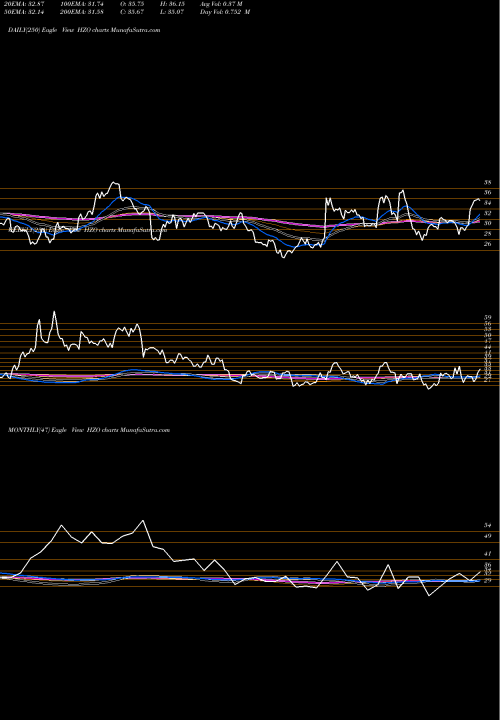The height and width of the screenshot is (720, 500).
Task: Click the 30 price label on the daily chart
Action: pos(488,223)
